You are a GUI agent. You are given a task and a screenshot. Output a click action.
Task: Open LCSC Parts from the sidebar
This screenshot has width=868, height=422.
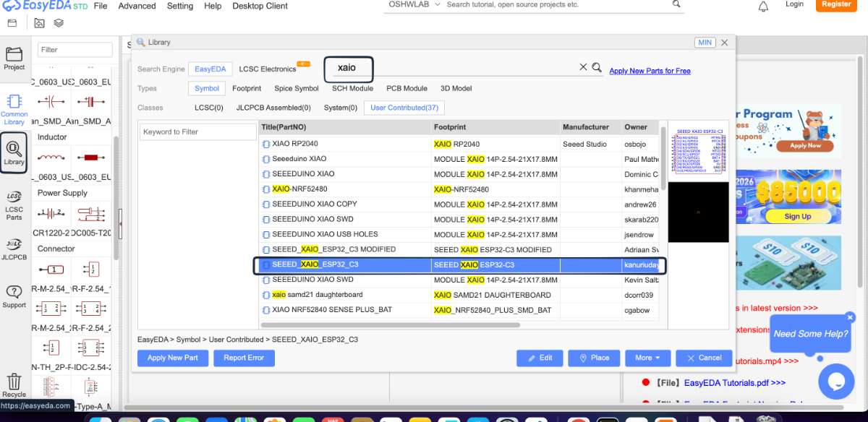coord(14,207)
